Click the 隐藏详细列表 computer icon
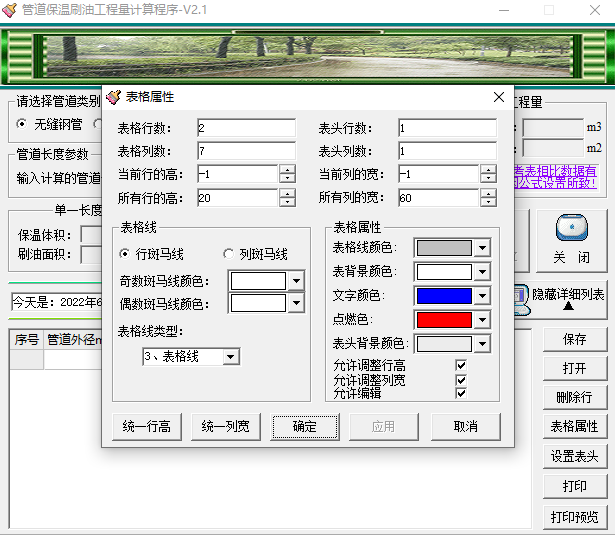The width and height of the screenshot is (615, 535). coord(522,299)
